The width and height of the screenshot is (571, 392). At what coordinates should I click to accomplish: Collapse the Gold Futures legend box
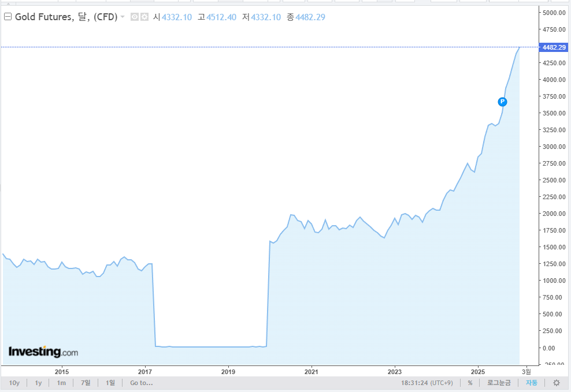[8, 17]
